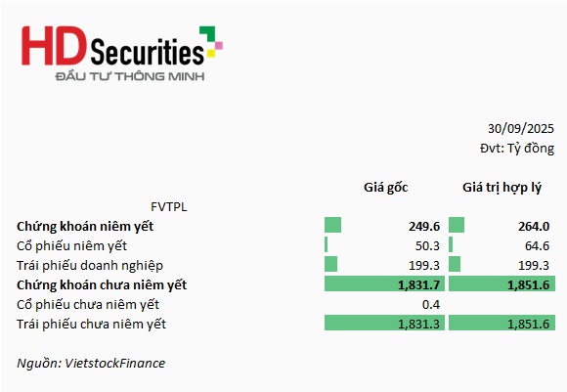This screenshot has width=567, height=392.
Task: Select the "Đvt: Tỷ đồng" unit label
Action: tap(517, 149)
